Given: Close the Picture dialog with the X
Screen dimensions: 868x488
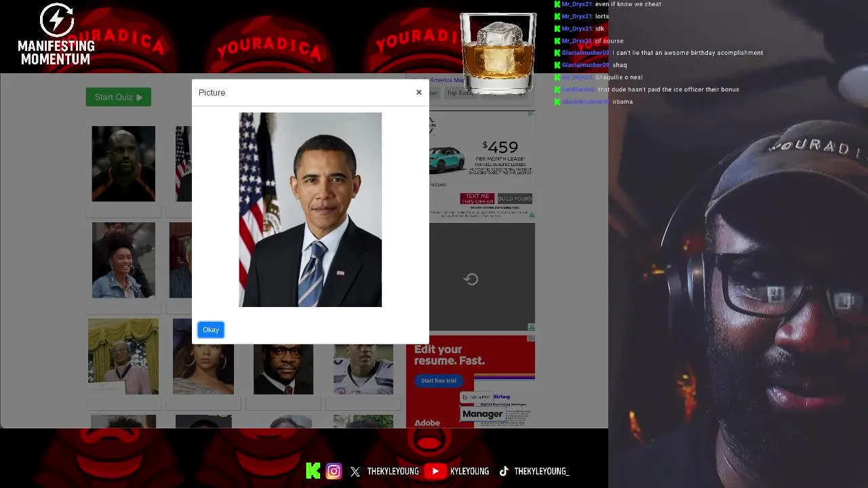Looking at the screenshot, I should coord(419,92).
